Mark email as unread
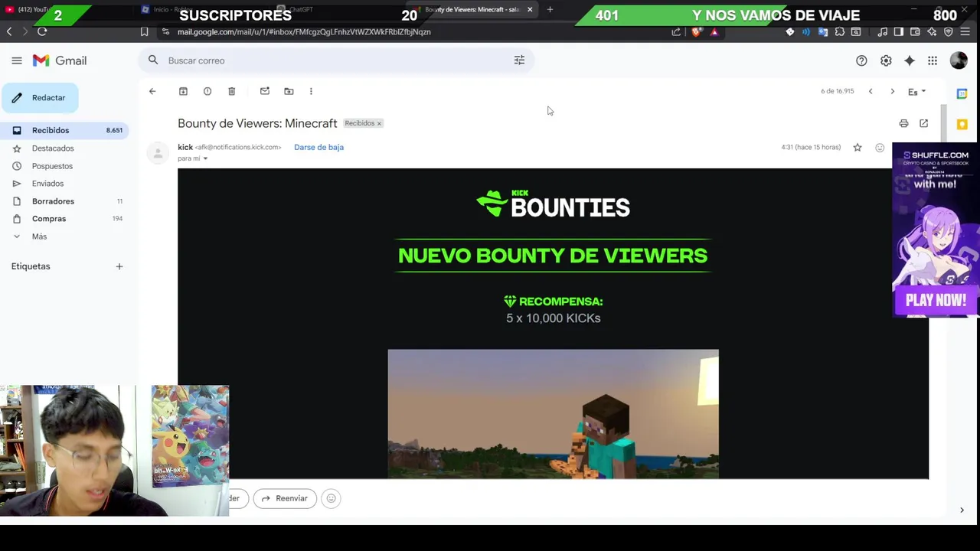The image size is (980, 551). (x=265, y=91)
